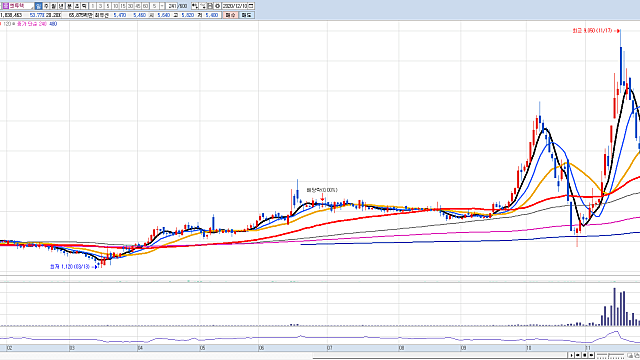640x360 pixels.
Task: Click the 480 moving average legend
Action: [x=53, y=24]
